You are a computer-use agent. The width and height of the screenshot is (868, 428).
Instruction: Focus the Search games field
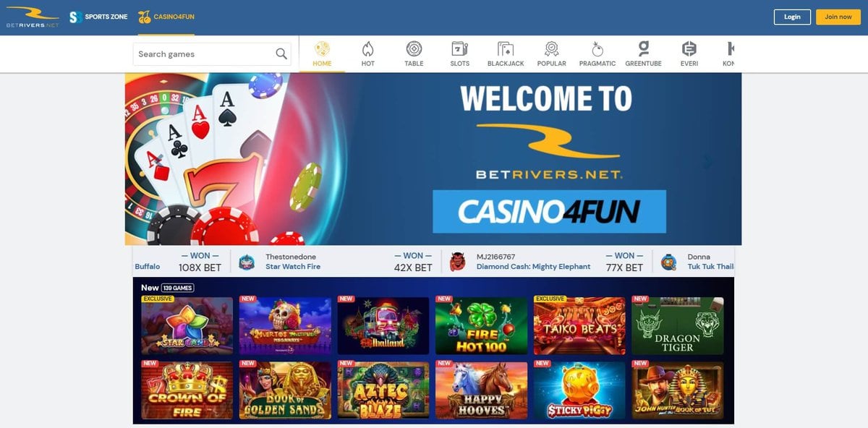[212, 54]
